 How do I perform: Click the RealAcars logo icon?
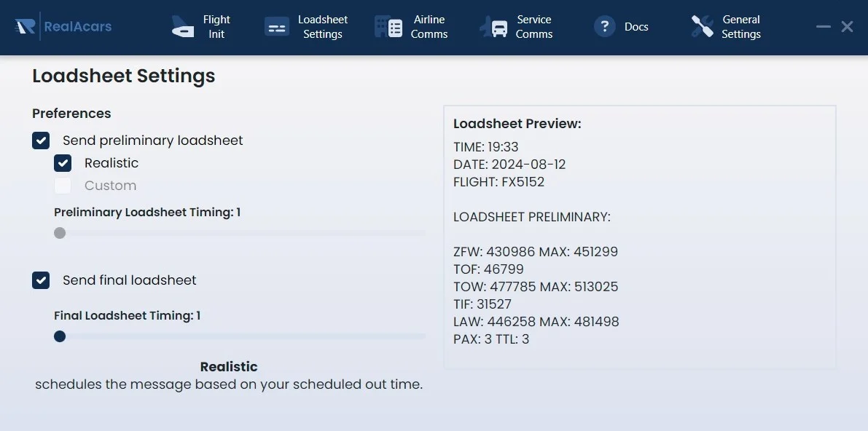pos(26,26)
